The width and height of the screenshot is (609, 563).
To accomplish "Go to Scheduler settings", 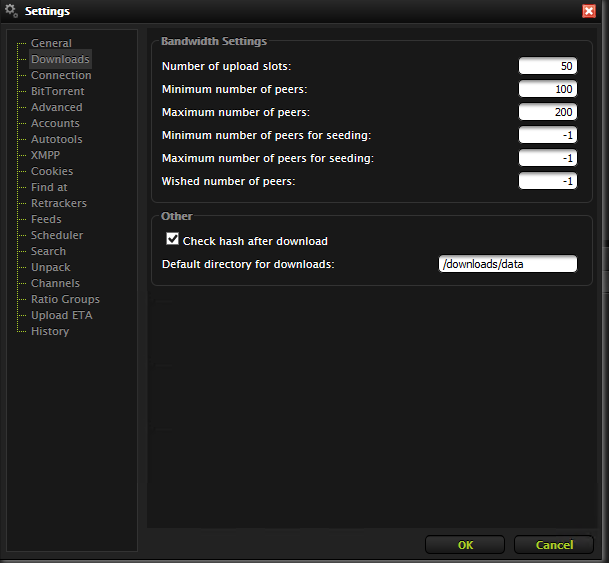I will click(x=57, y=235).
